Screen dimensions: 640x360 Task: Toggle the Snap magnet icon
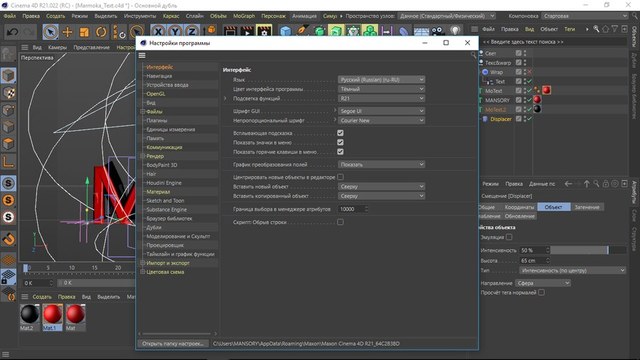tap(9, 239)
